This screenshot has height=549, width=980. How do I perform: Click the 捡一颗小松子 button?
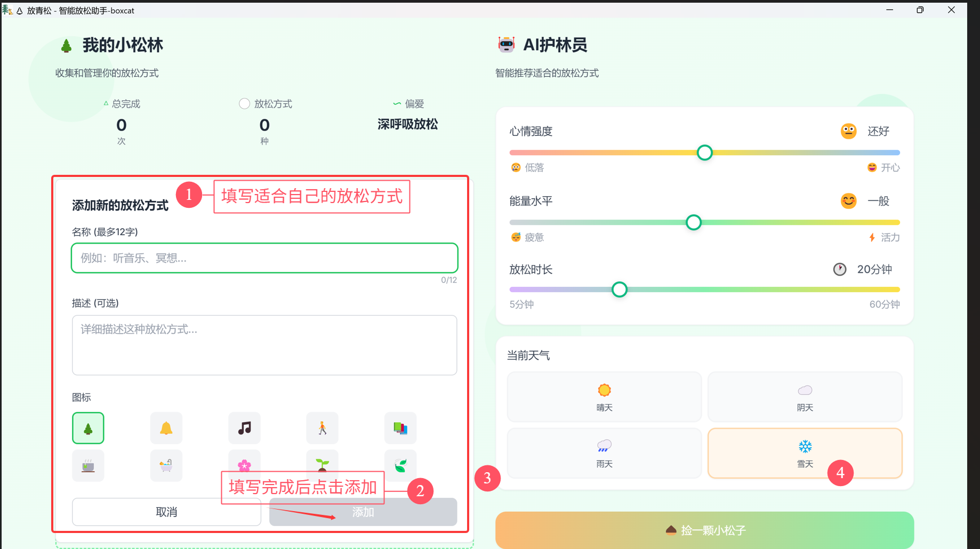[x=704, y=530]
